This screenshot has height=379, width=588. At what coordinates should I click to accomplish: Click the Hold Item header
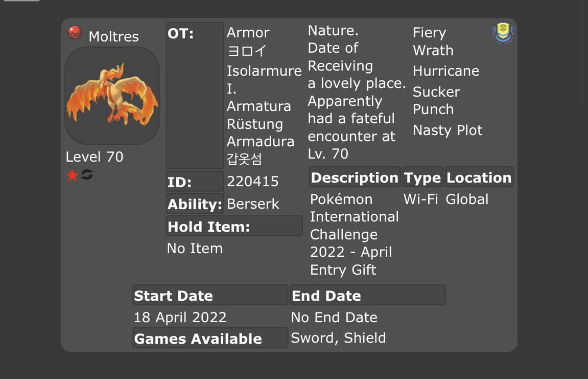(x=234, y=226)
